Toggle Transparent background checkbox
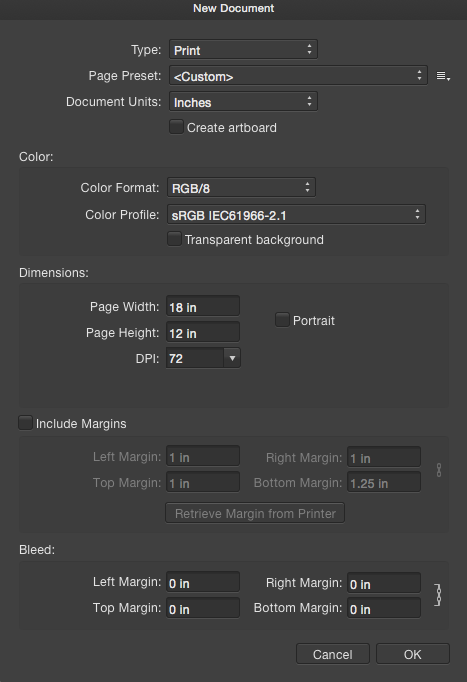Image resolution: width=467 pixels, height=682 pixels. tap(174, 239)
